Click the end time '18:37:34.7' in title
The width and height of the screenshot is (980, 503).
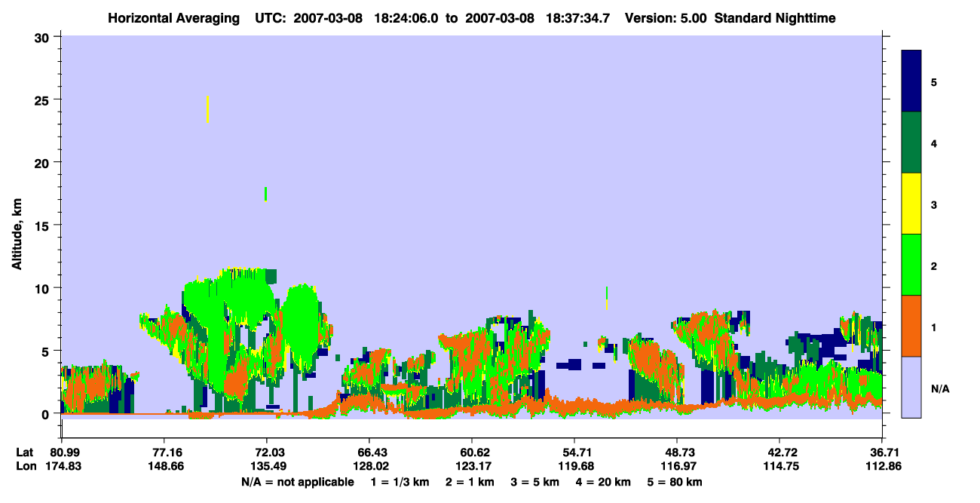click(577, 17)
